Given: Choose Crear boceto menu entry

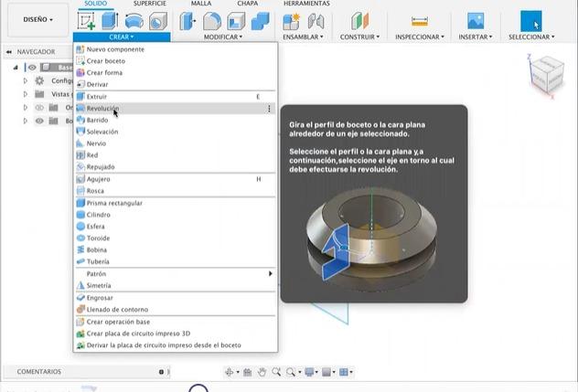Looking at the screenshot, I should coord(176,61).
